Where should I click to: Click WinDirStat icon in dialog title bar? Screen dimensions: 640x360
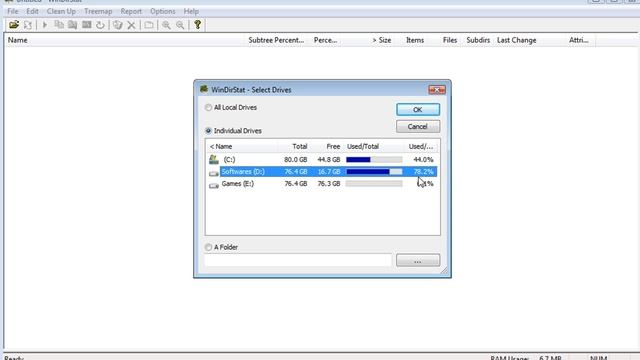[204, 89]
